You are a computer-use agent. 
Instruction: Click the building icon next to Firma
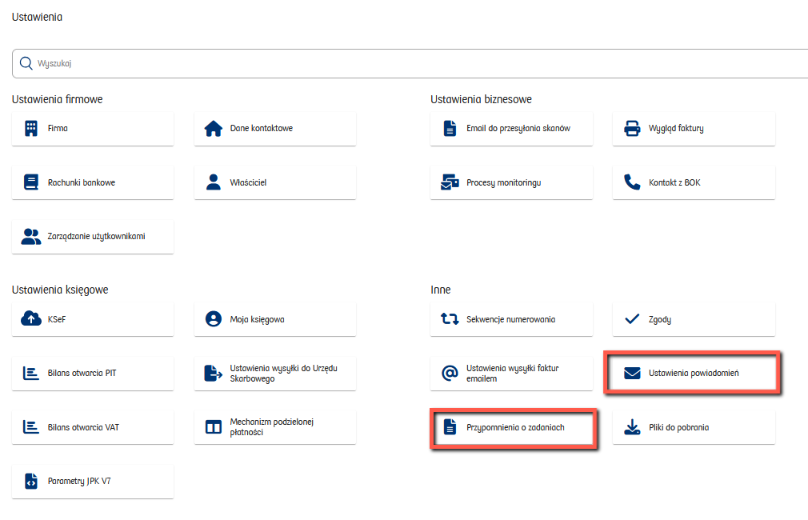(x=31, y=128)
